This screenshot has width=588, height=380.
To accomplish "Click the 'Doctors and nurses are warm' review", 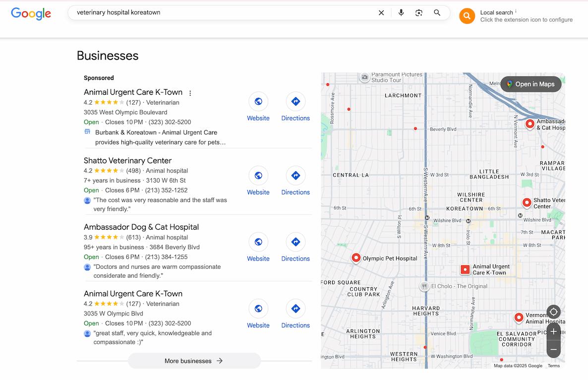I will 157,271.
